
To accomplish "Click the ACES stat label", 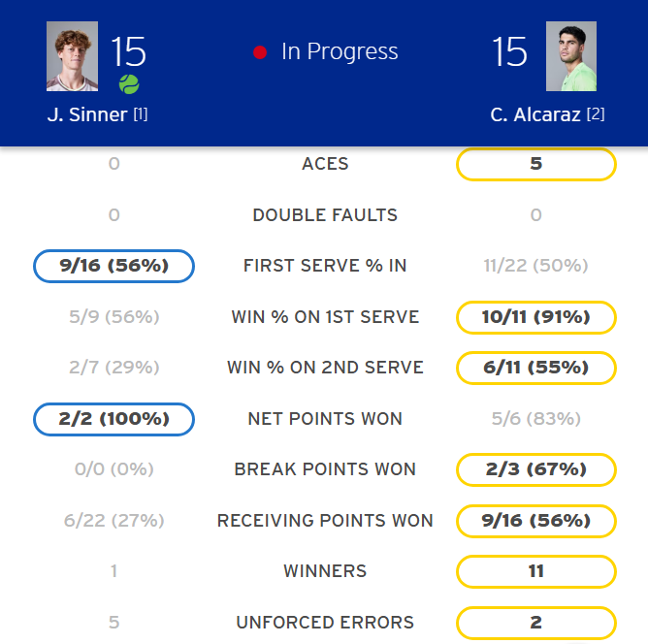I will point(325,164).
